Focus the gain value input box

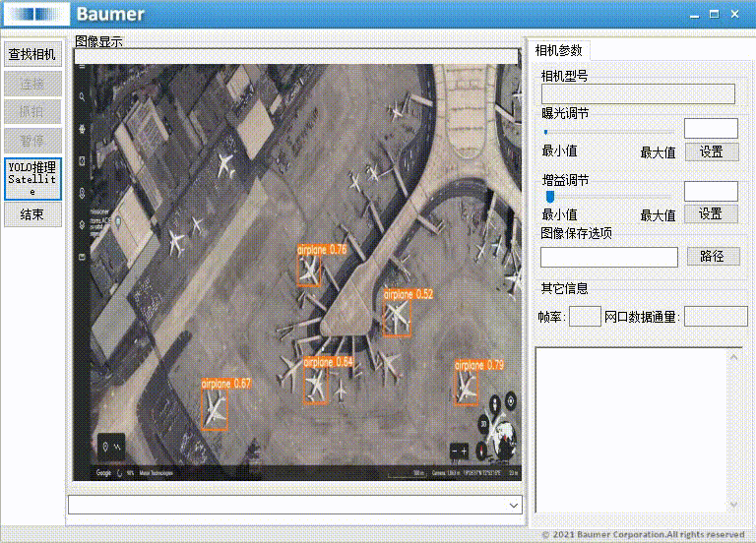click(x=711, y=191)
